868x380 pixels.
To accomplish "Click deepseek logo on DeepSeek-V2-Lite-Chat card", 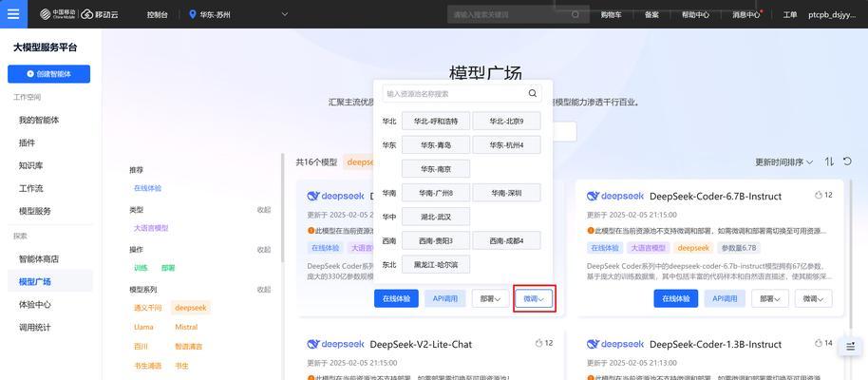I will (335, 344).
